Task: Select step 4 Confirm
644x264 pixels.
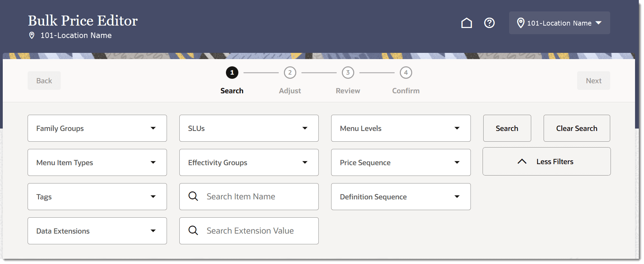Action: (406, 73)
